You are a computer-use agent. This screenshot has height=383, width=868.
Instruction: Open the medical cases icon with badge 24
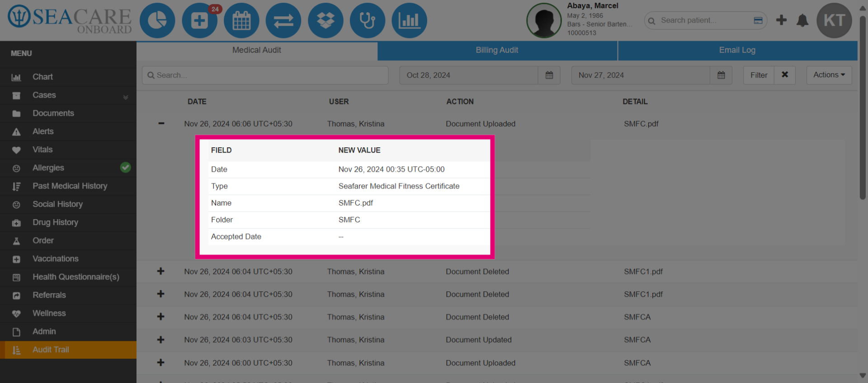pos(199,21)
